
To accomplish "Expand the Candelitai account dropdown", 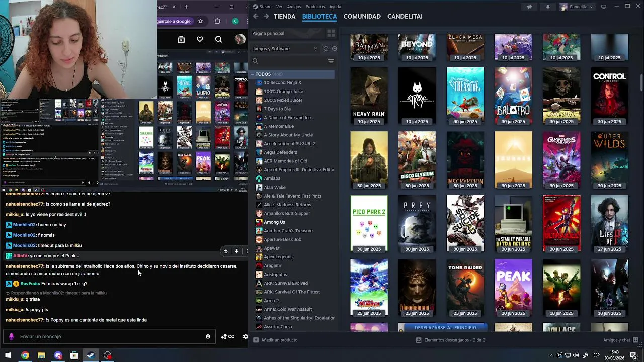I will tap(576, 7).
